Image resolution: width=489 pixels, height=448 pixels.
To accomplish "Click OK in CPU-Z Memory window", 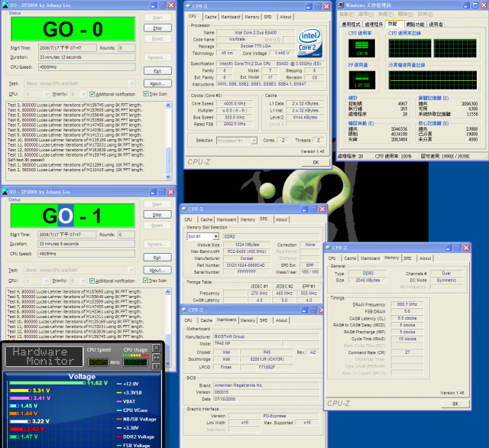I will pos(455,404).
